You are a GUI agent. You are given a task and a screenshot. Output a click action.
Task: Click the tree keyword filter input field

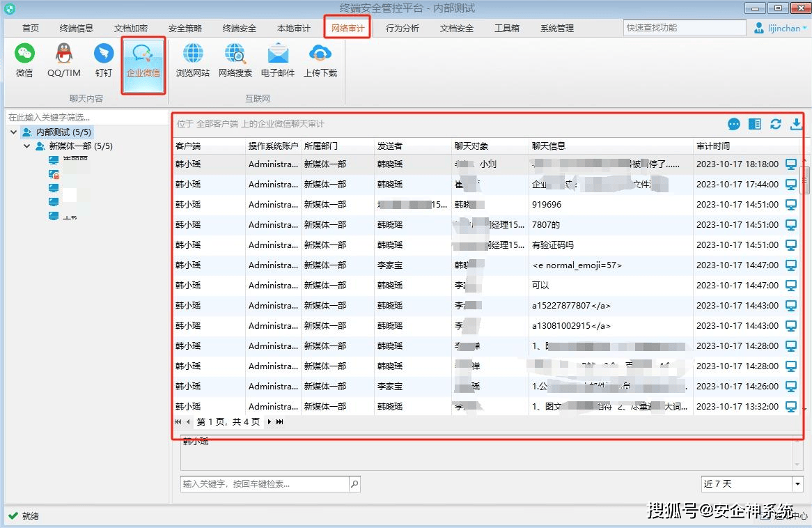coord(86,118)
